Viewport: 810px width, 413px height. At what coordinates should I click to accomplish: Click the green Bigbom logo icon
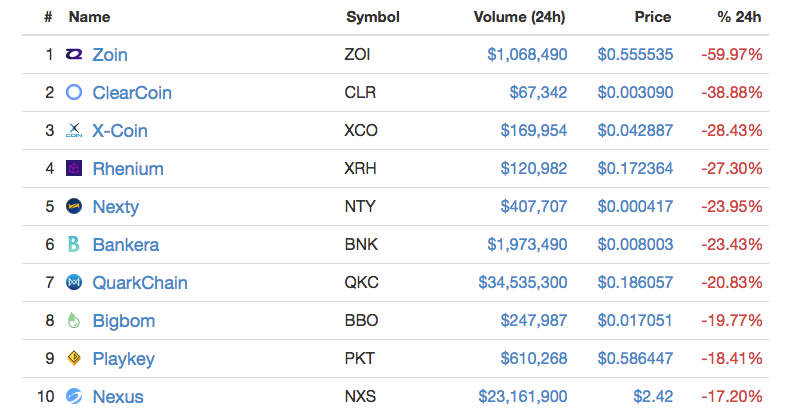(x=74, y=320)
